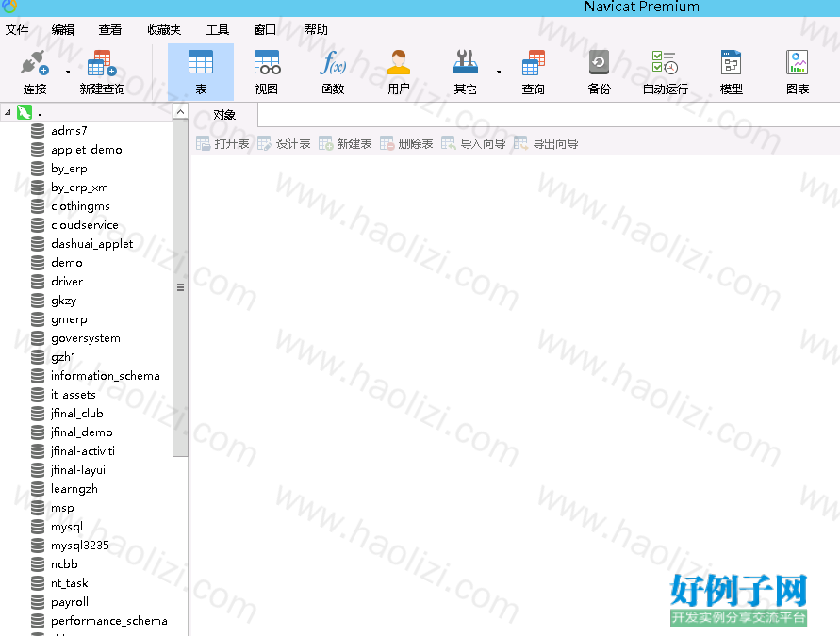
Task: Select the gzh1 database
Action: tap(63, 356)
